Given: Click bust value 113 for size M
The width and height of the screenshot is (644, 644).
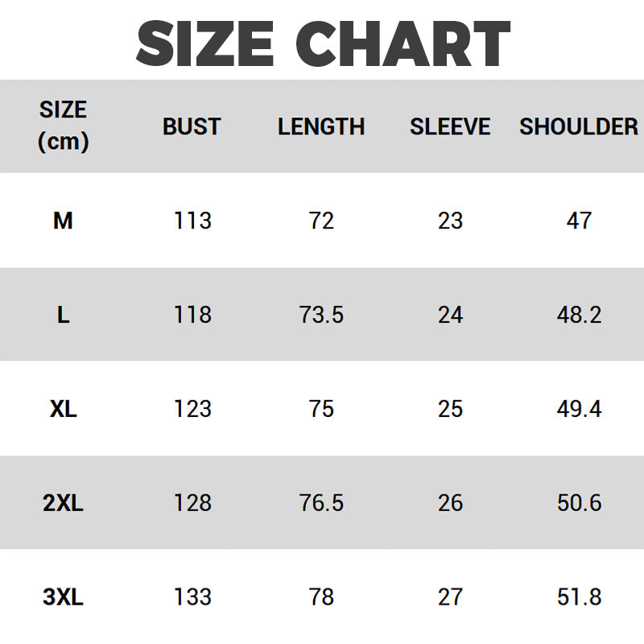Looking at the screenshot, I should [192, 221].
